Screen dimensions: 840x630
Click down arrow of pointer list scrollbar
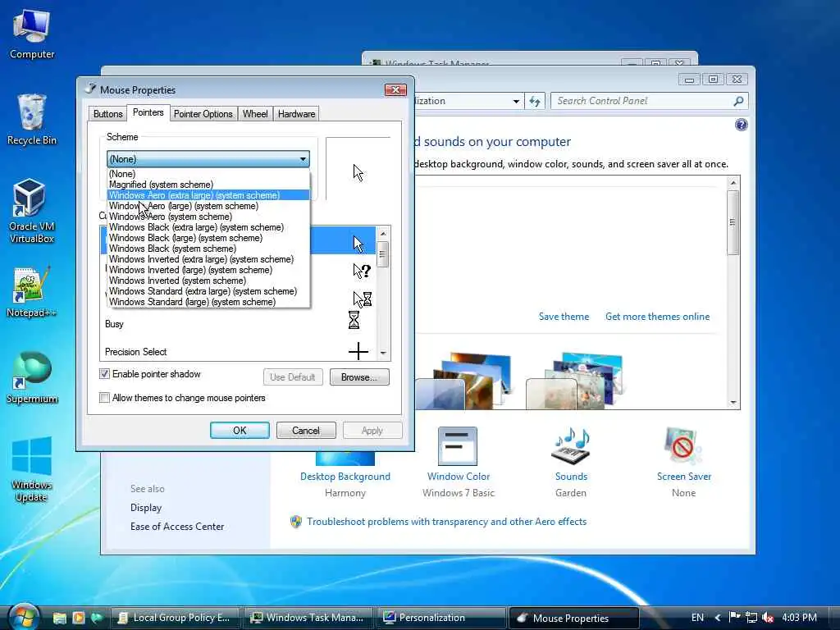[382, 353]
